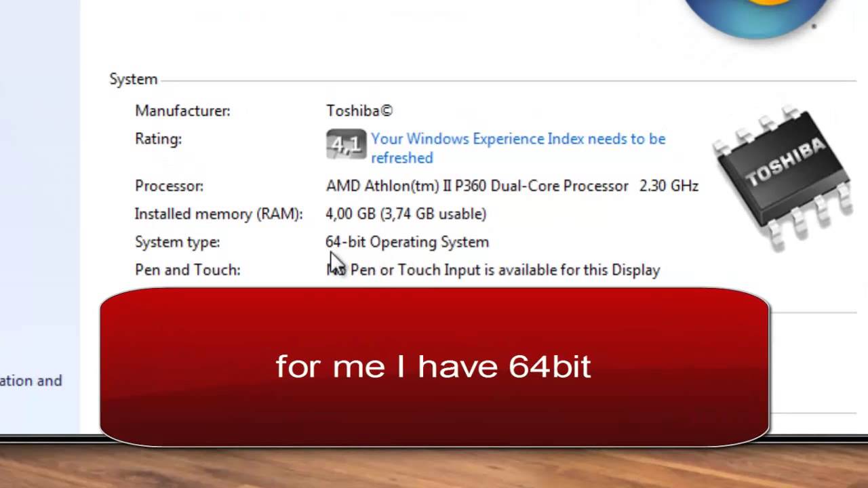Select the 'System type:' label

(178, 242)
